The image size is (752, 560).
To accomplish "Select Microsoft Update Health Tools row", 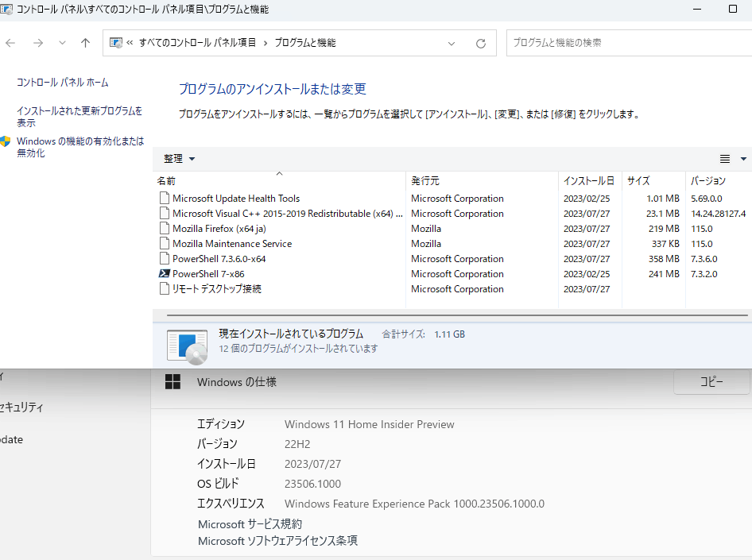I will click(x=452, y=199).
